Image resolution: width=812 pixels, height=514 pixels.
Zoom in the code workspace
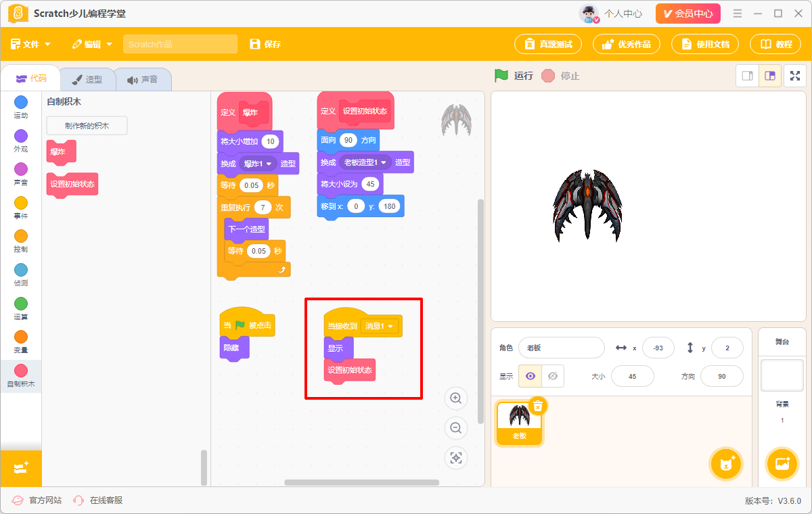click(x=456, y=398)
